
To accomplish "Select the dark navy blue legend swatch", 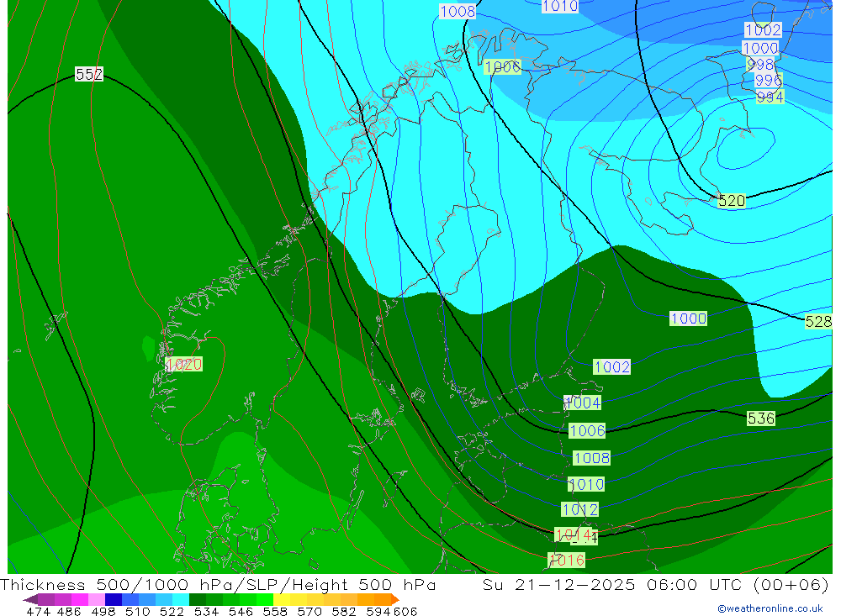I will (x=114, y=599).
